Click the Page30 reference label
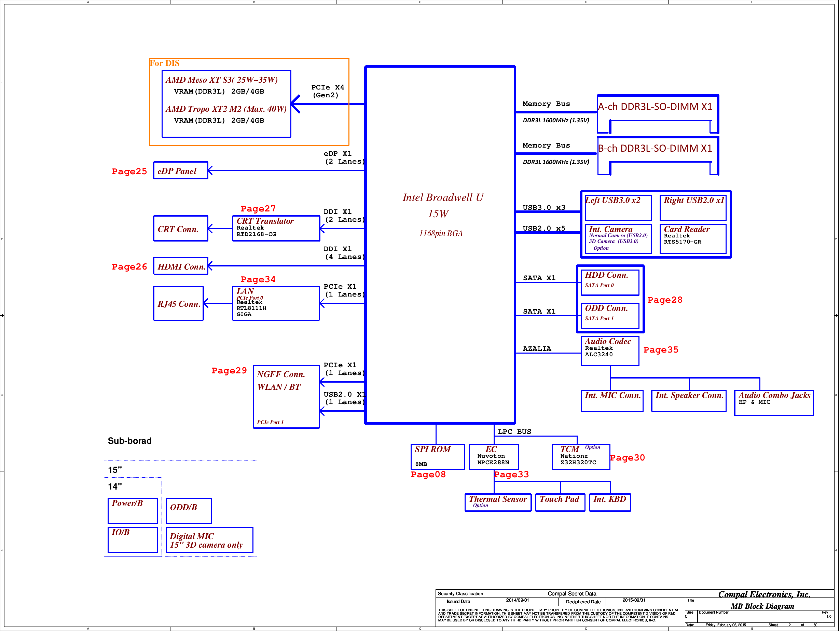 [x=628, y=458]
